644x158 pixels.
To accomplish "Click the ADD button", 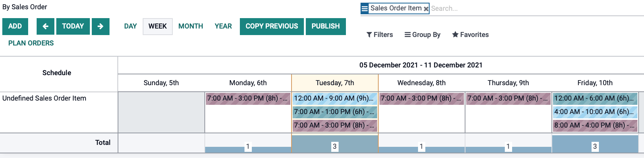I will coord(15,27).
